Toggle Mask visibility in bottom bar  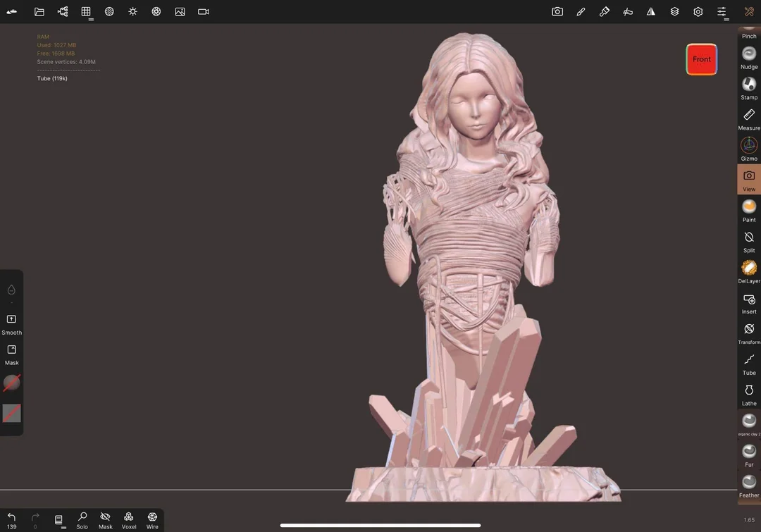(x=105, y=520)
